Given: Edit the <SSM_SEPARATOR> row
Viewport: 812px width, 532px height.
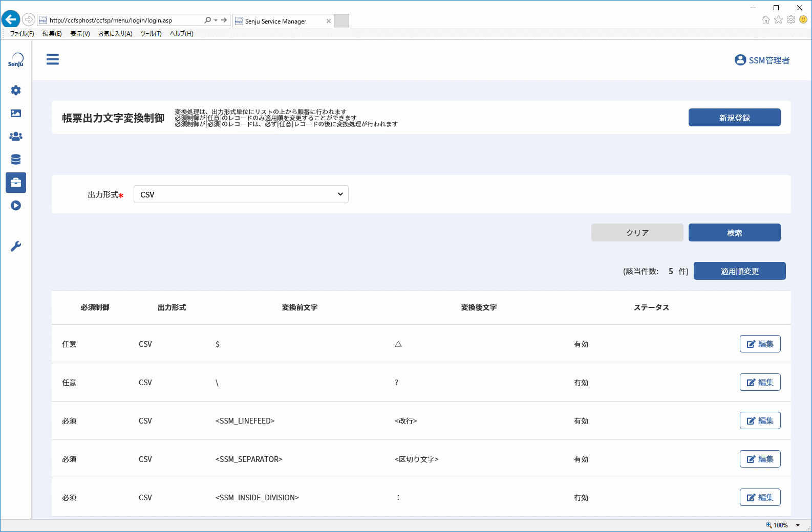Looking at the screenshot, I should click(x=760, y=459).
